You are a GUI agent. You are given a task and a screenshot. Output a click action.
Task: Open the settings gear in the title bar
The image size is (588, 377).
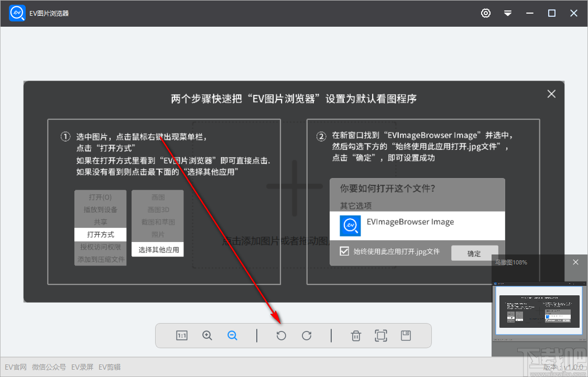(x=486, y=13)
